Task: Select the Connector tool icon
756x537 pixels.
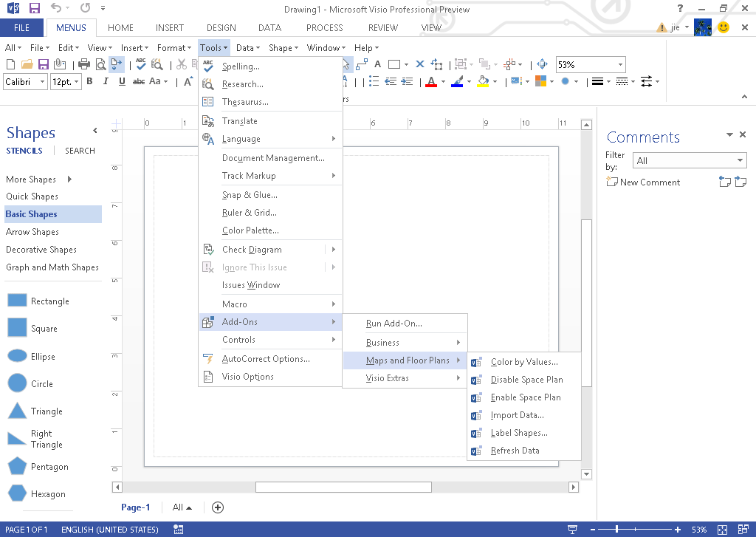Action: pyautogui.click(x=362, y=64)
